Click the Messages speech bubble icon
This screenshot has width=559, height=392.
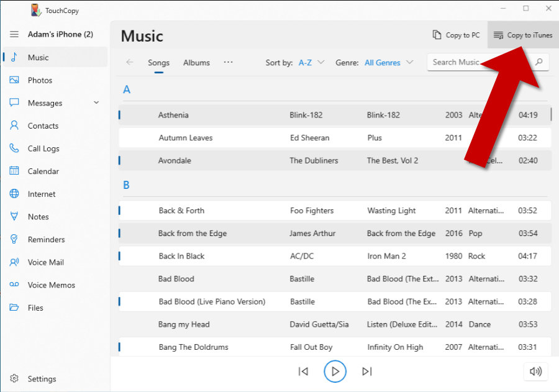pyautogui.click(x=14, y=103)
